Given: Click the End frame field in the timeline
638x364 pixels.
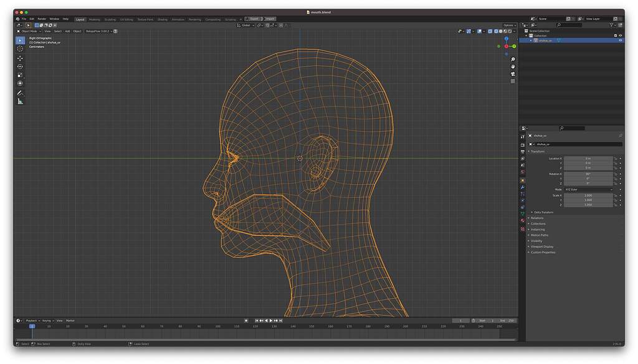Looking at the screenshot, I should 507,320.
